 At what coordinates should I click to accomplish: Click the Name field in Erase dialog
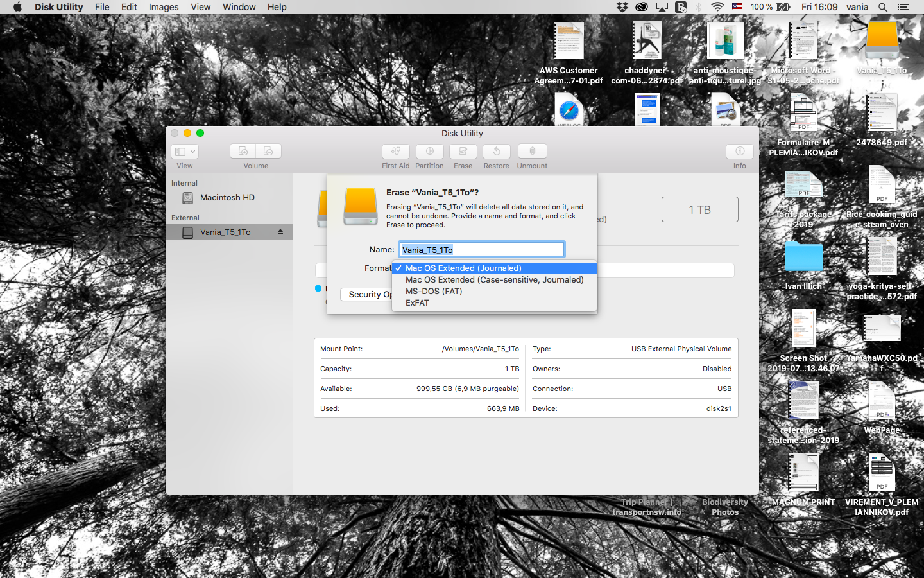(x=482, y=249)
